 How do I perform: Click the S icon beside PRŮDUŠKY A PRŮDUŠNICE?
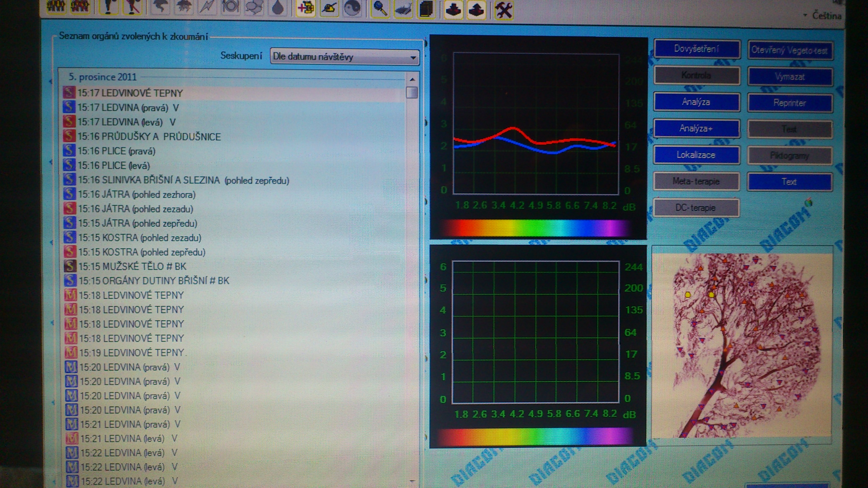pyautogui.click(x=69, y=136)
